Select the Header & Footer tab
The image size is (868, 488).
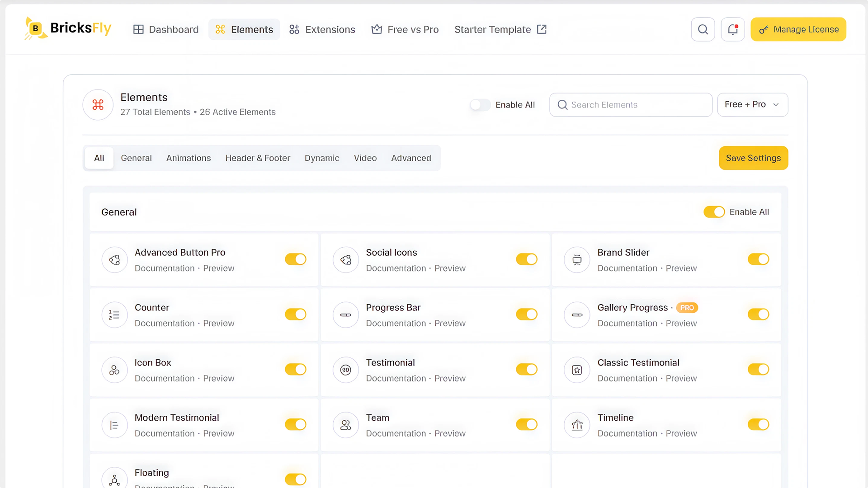[x=258, y=158]
